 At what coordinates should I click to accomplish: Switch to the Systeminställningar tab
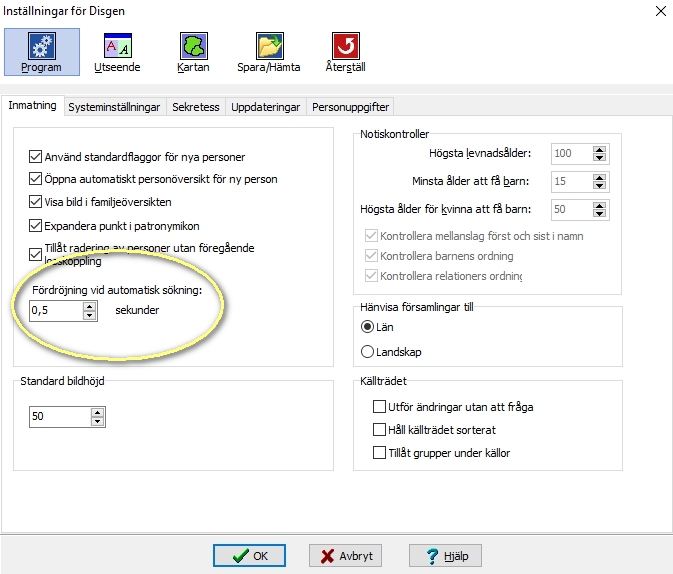coord(114,107)
